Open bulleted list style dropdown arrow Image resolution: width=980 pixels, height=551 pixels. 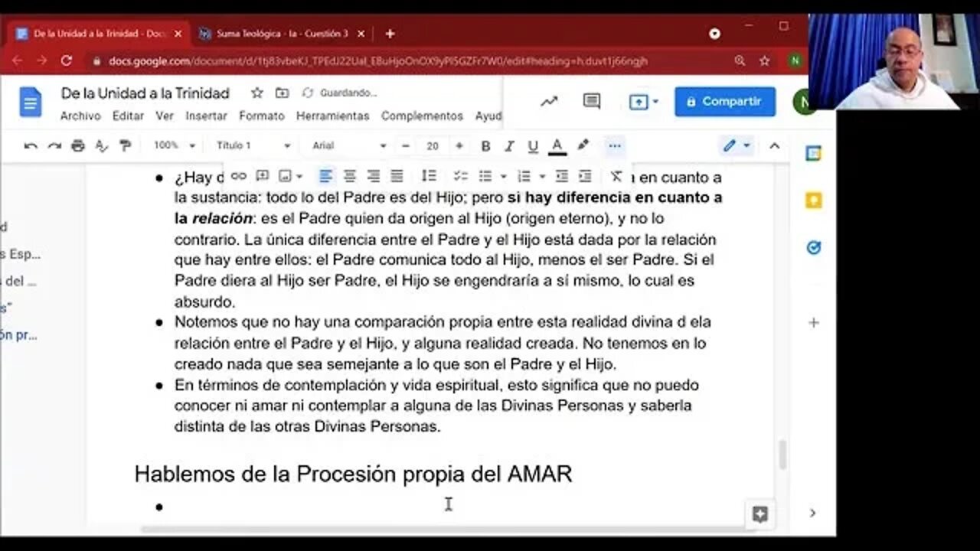503,176
